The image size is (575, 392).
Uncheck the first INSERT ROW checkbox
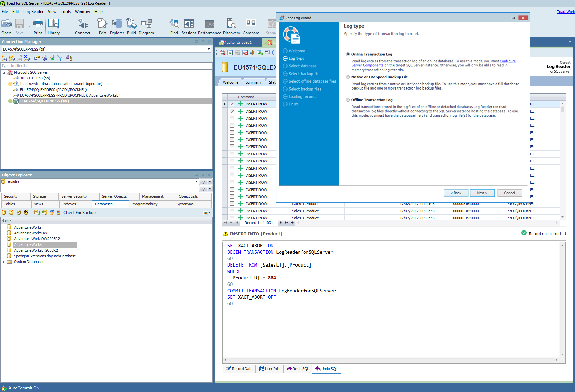tap(232, 104)
